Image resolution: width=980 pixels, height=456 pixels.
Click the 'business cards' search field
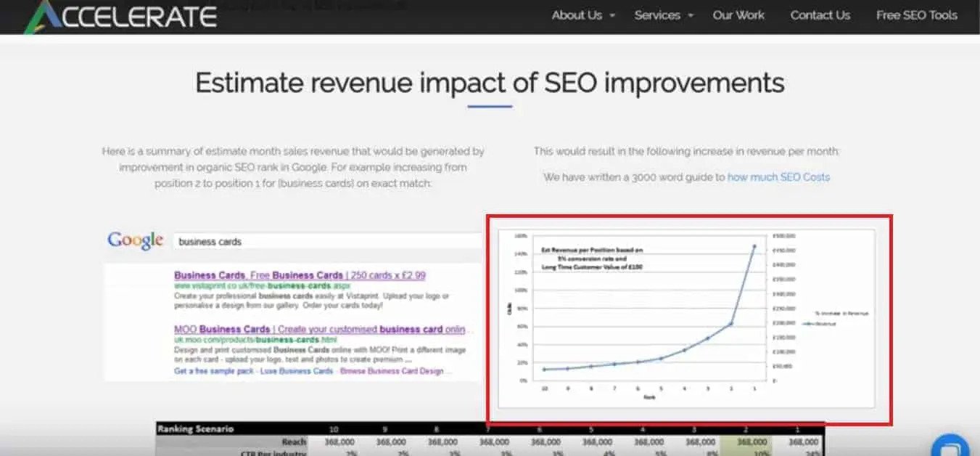click(x=328, y=242)
